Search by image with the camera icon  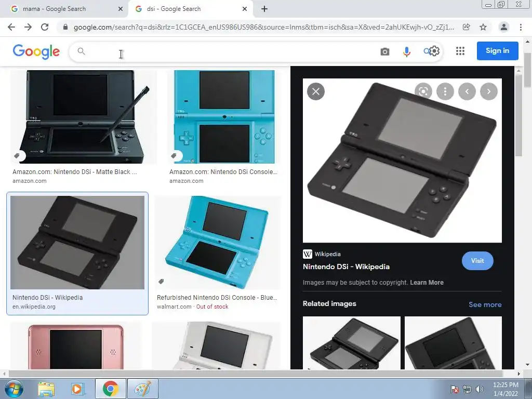pyautogui.click(x=385, y=51)
